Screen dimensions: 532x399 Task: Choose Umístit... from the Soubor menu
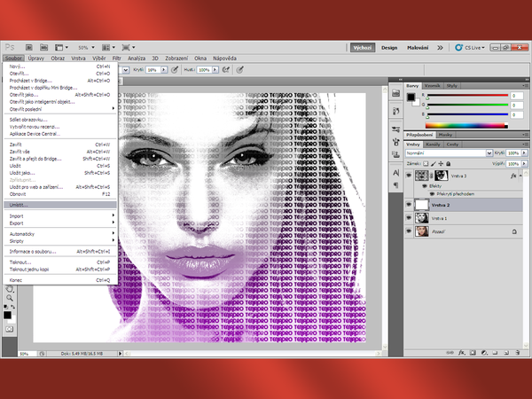pyautogui.click(x=20, y=204)
